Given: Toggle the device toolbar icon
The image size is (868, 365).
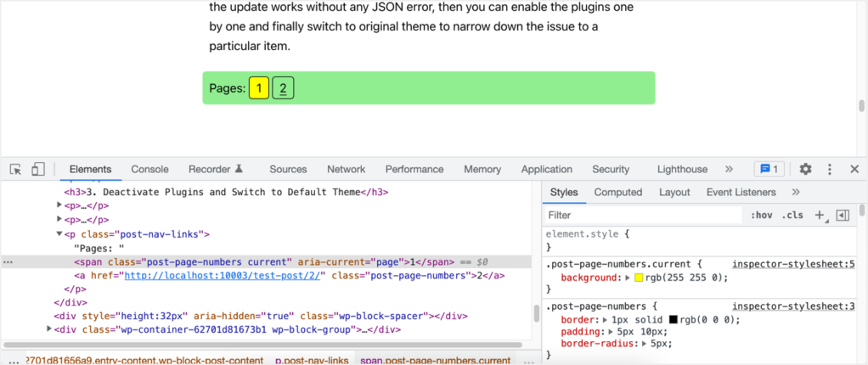Looking at the screenshot, I should [37, 169].
